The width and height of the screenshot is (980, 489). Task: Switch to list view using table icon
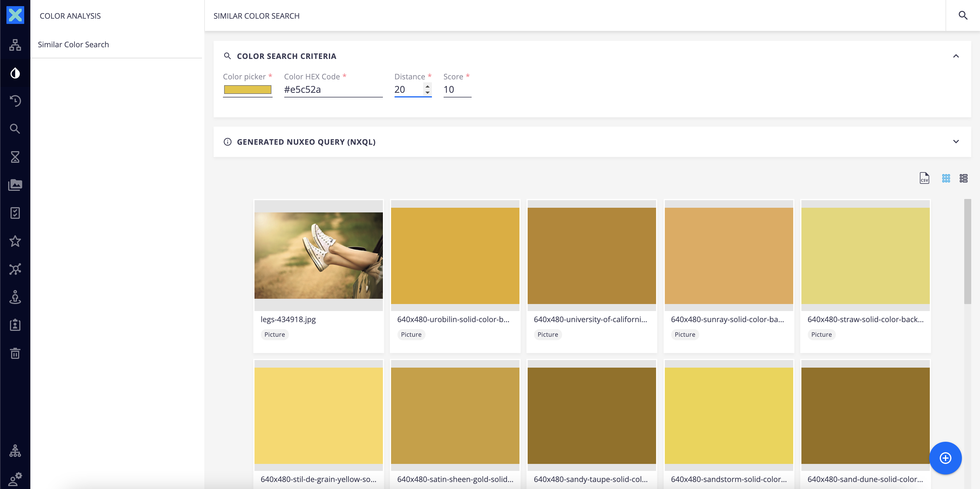coord(964,177)
